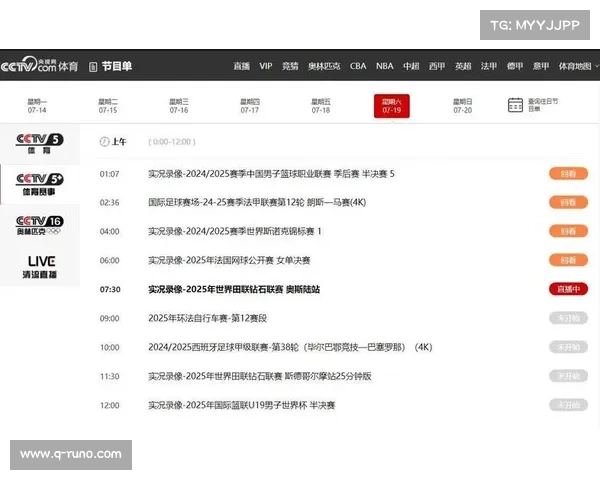The height and width of the screenshot is (480, 600).
Task: Select the CCTV5+ 体育赛事 channel logo
Action: (40, 184)
